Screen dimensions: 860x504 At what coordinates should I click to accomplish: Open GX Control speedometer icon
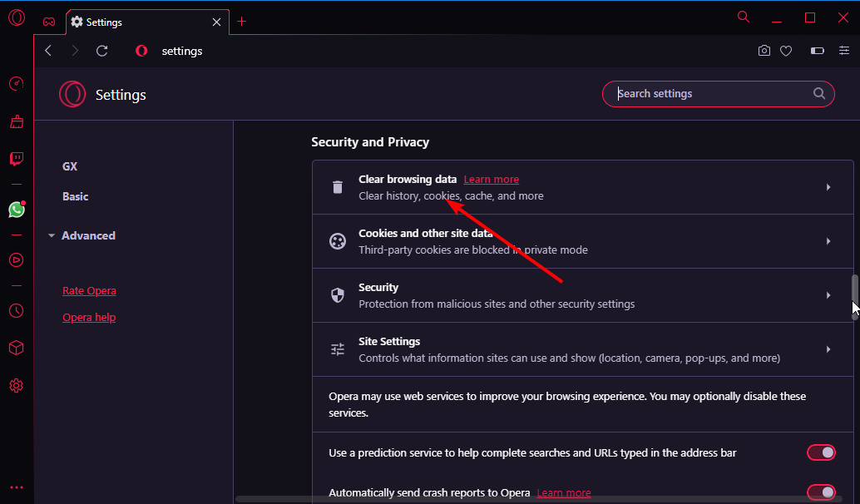pos(17,83)
